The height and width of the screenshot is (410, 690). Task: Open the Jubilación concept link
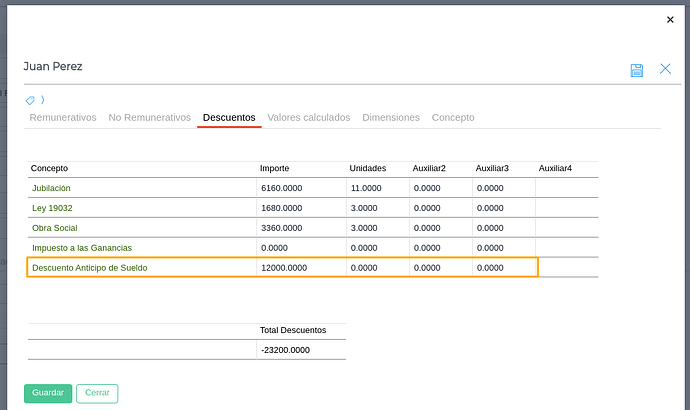point(51,188)
